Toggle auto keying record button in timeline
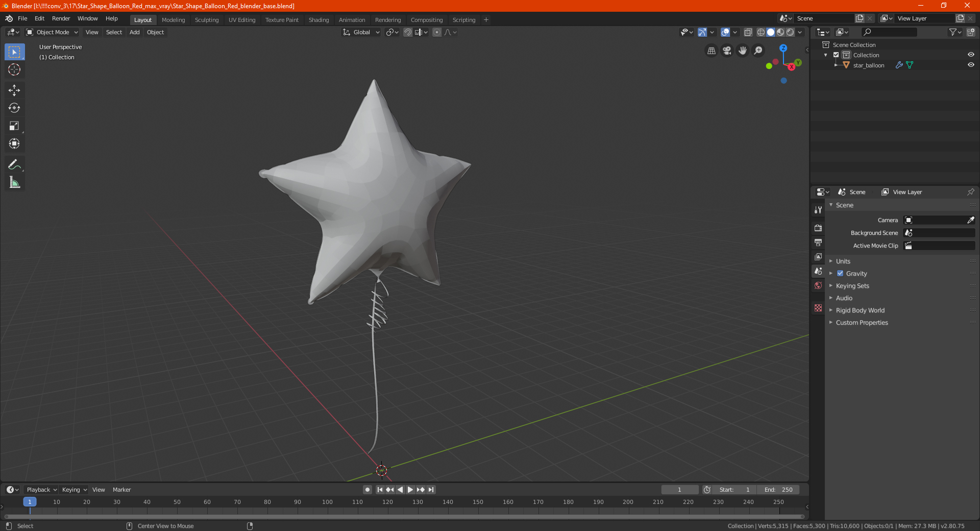This screenshot has width=980, height=531. point(367,490)
